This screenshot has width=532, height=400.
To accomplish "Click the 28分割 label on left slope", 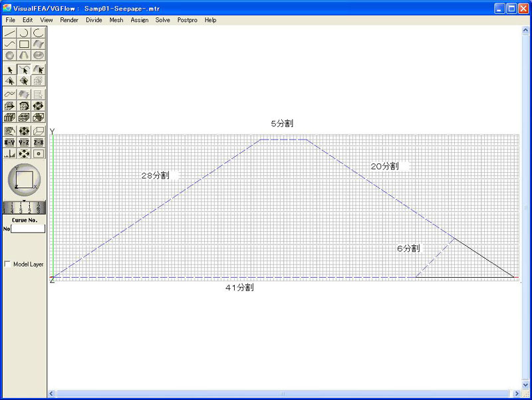I will 155,175.
